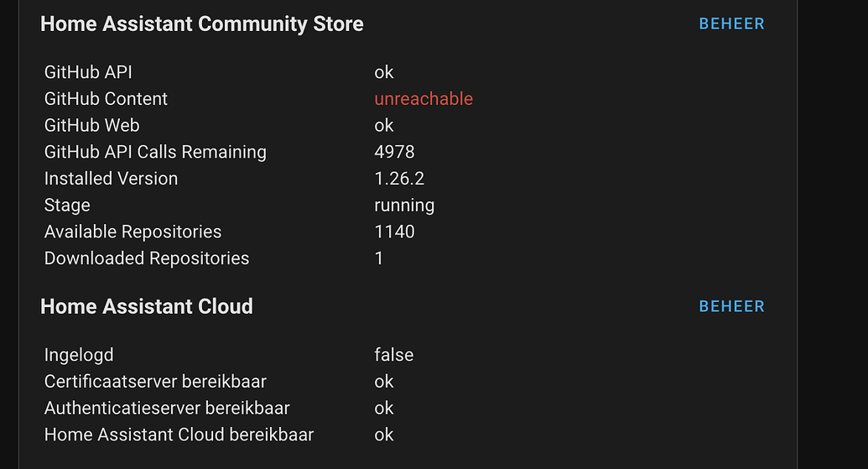The height and width of the screenshot is (469, 868).
Task: Click the 4978 calls remaining value
Action: (x=394, y=152)
